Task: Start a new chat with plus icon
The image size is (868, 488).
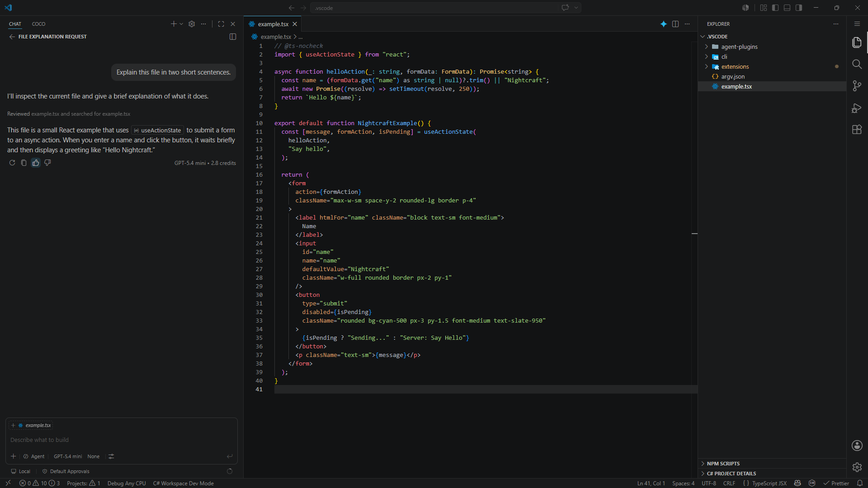Action: point(174,24)
